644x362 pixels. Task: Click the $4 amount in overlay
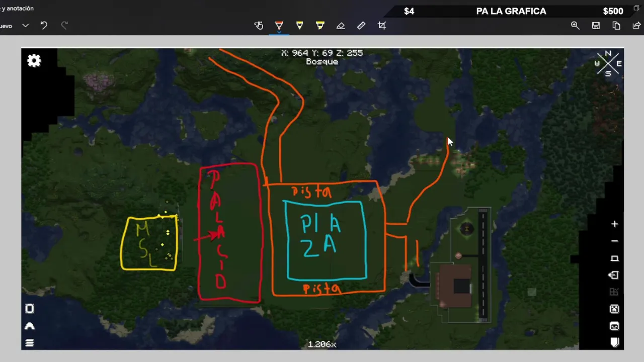[409, 11]
